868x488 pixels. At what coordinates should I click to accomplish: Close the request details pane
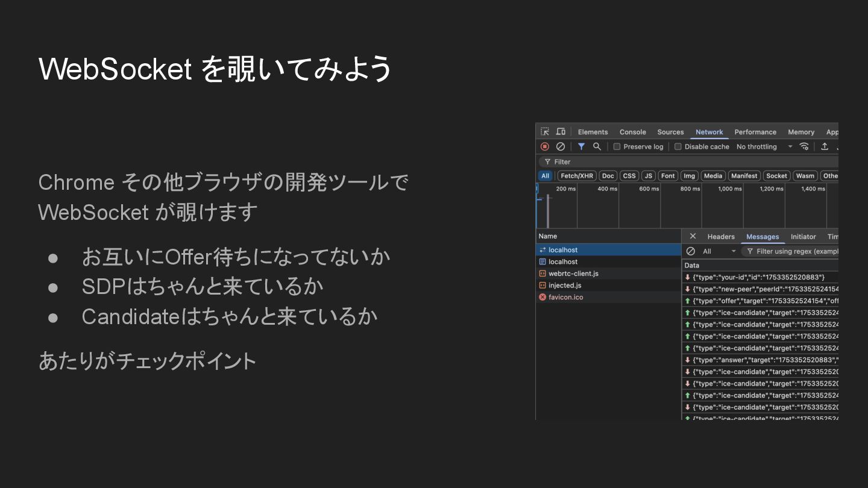(x=693, y=236)
